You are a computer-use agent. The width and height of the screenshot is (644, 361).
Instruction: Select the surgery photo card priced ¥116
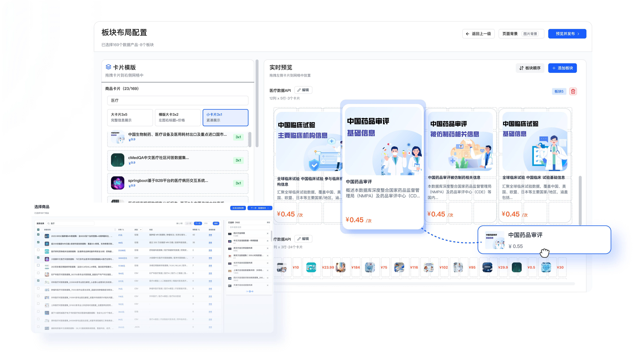pyautogui.click(x=399, y=267)
